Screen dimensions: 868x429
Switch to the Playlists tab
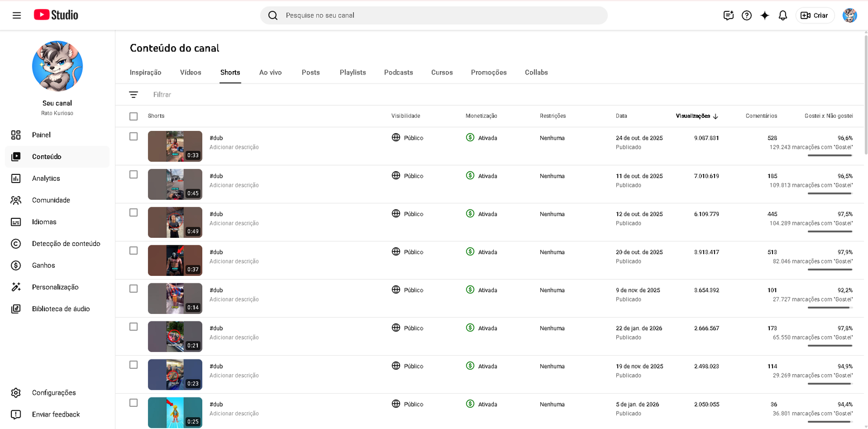353,72
